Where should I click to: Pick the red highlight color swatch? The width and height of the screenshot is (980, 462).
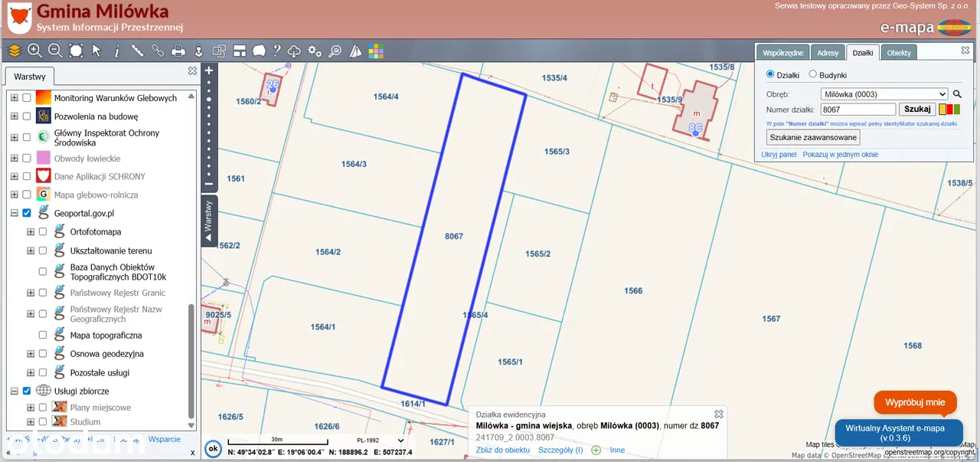950,110
